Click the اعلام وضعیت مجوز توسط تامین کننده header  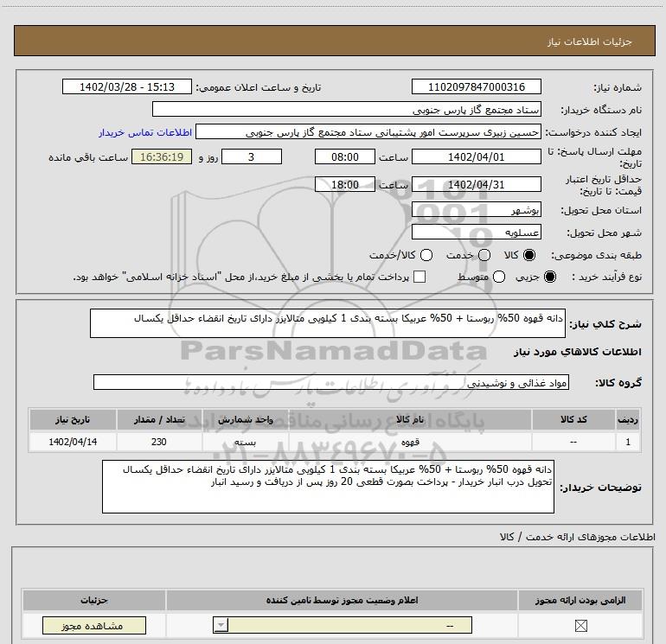(342, 600)
